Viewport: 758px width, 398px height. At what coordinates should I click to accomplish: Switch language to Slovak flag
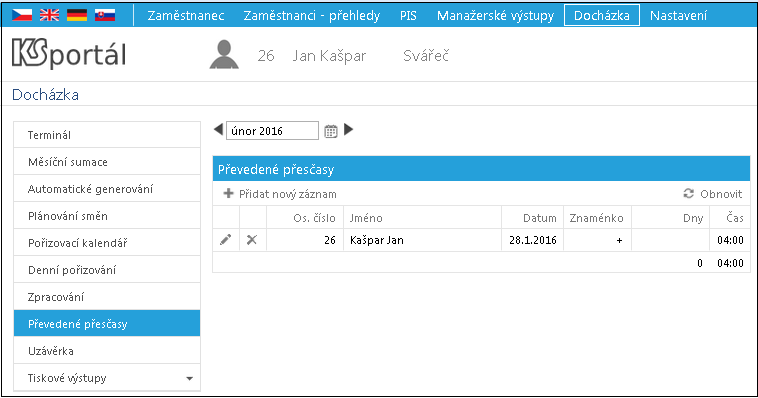point(105,15)
